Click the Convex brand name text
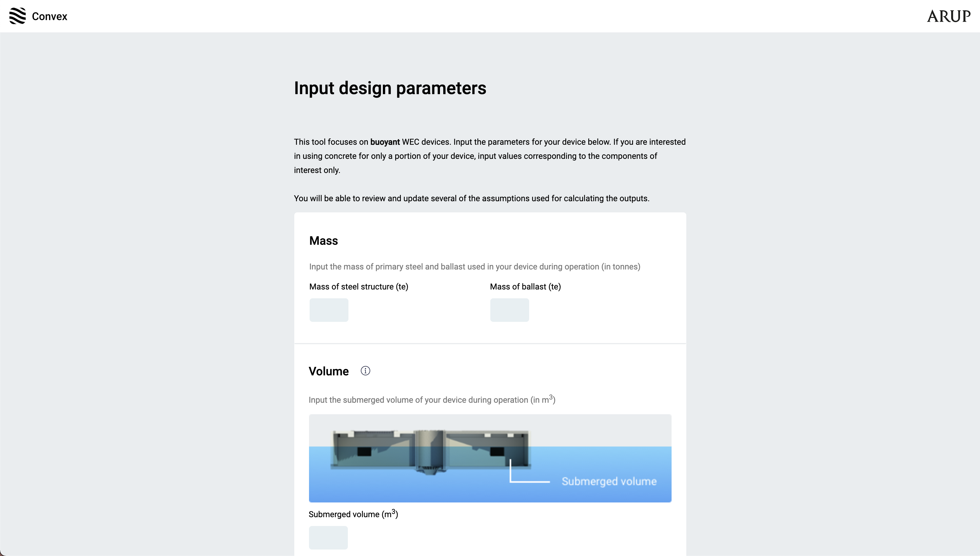Viewport: 980px width, 556px height. [x=49, y=16]
